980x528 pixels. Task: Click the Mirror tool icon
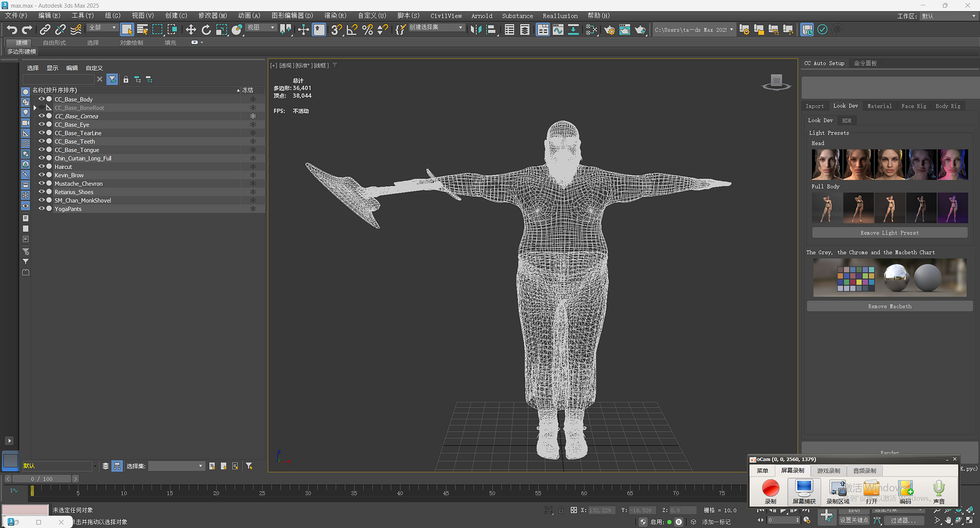click(476, 29)
